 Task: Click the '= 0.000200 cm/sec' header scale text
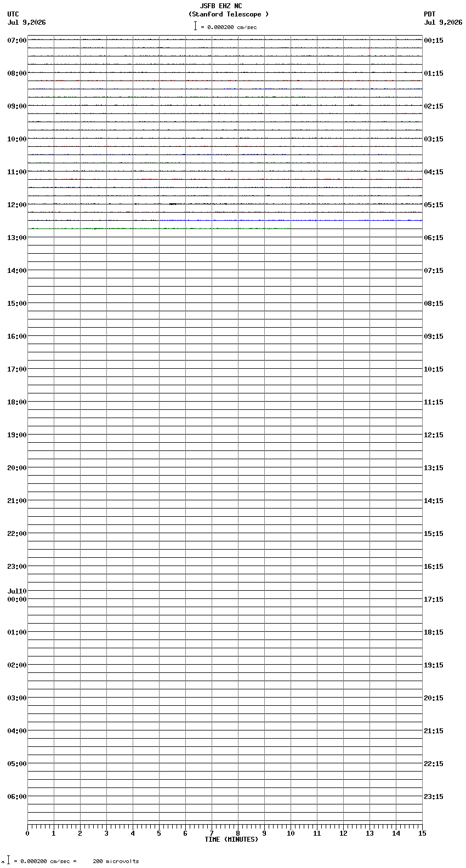(x=229, y=27)
